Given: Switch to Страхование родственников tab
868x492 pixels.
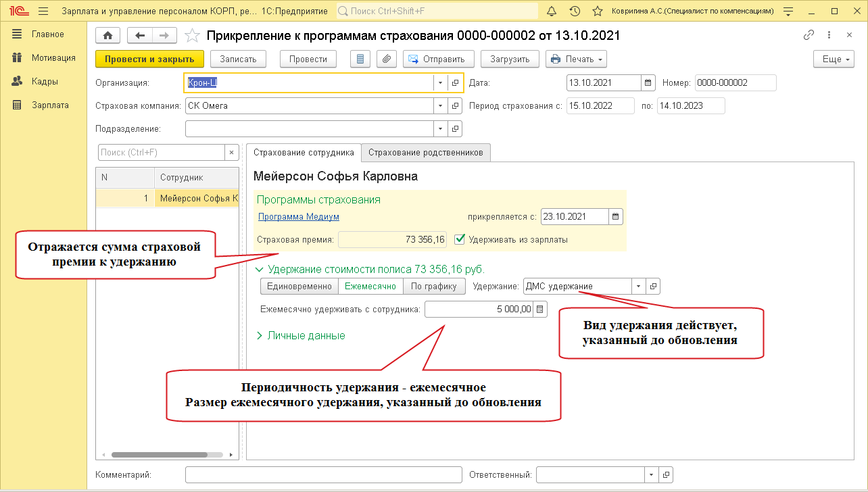Looking at the screenshot, I should 426,153.
